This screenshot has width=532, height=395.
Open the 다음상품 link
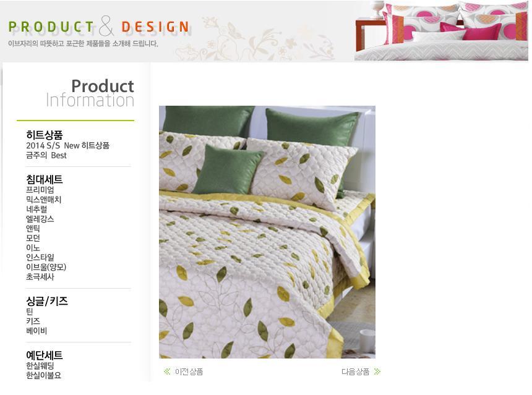pos(355,372)
